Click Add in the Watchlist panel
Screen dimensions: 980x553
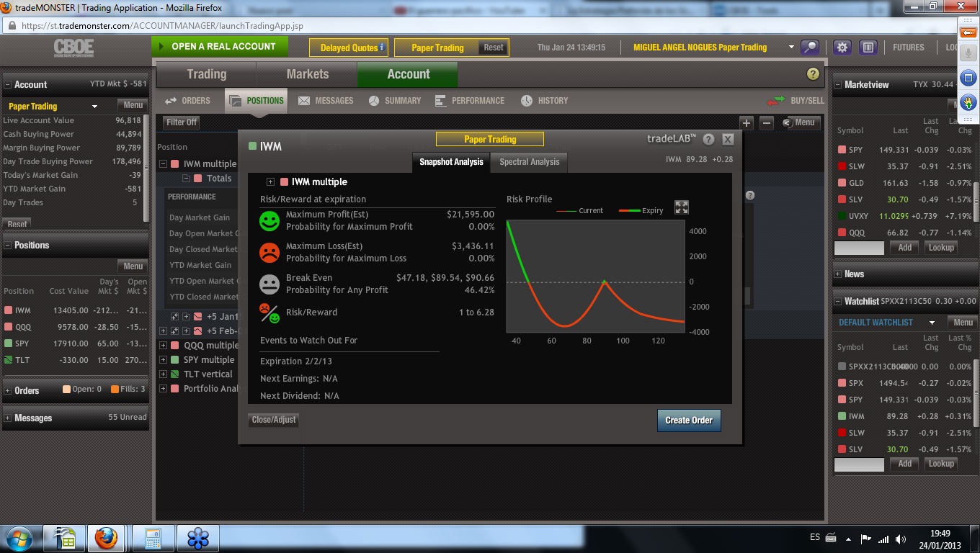point(904,464)
